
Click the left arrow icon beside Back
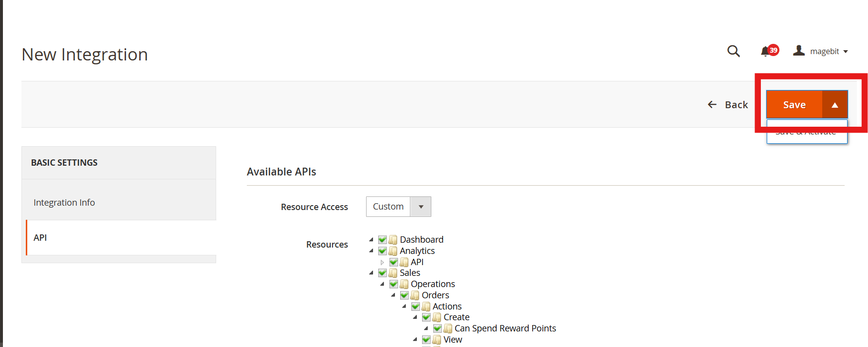(x=712, y=105)
